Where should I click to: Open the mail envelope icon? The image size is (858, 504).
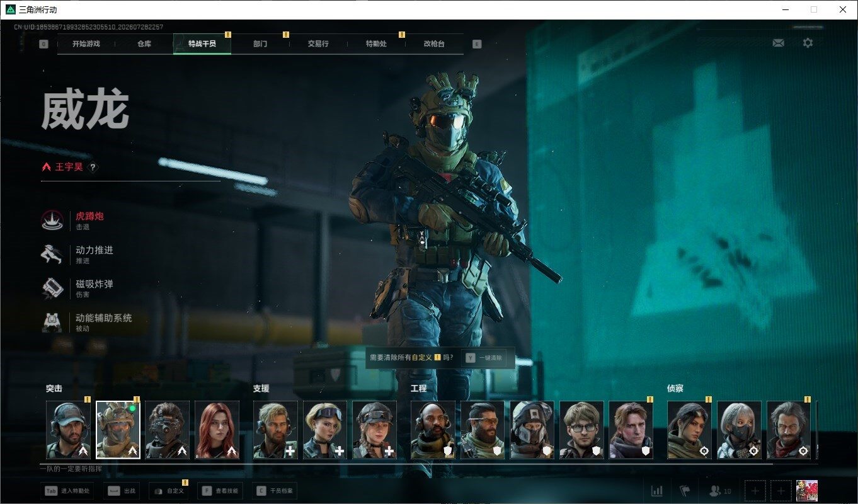[x=779, y=43]
